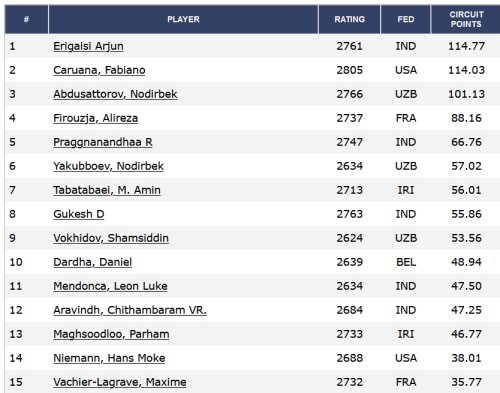Click the FED column header
Viewport: 500px width, 393px height.
coord(406,19)
